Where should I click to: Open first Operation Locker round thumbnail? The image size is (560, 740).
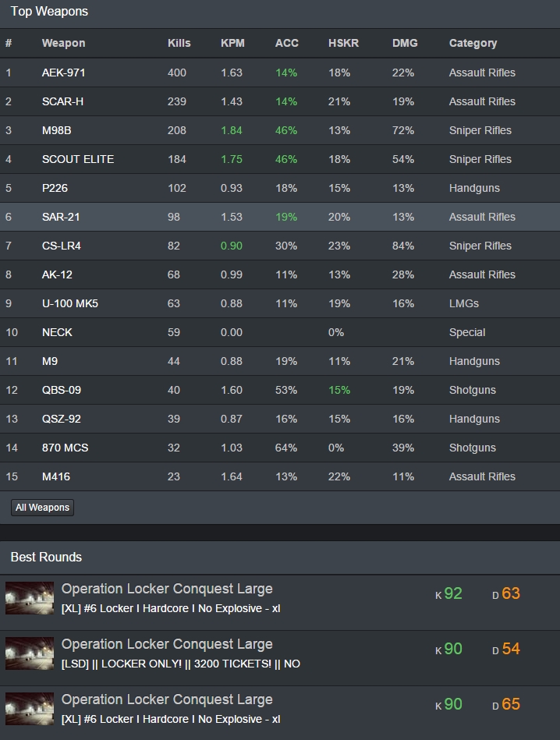(x=30, y=598)
